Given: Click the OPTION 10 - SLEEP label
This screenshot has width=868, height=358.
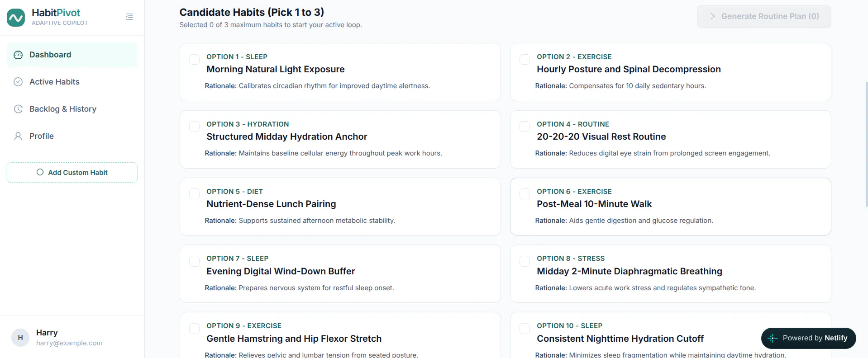Looking at the screenshot, I should (x=570, y=326).
